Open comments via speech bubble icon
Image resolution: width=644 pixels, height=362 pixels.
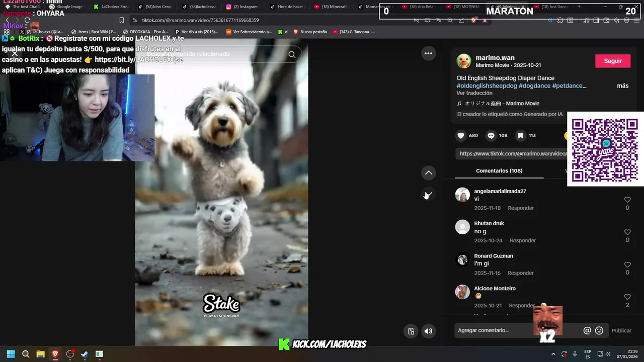(491, 135)
